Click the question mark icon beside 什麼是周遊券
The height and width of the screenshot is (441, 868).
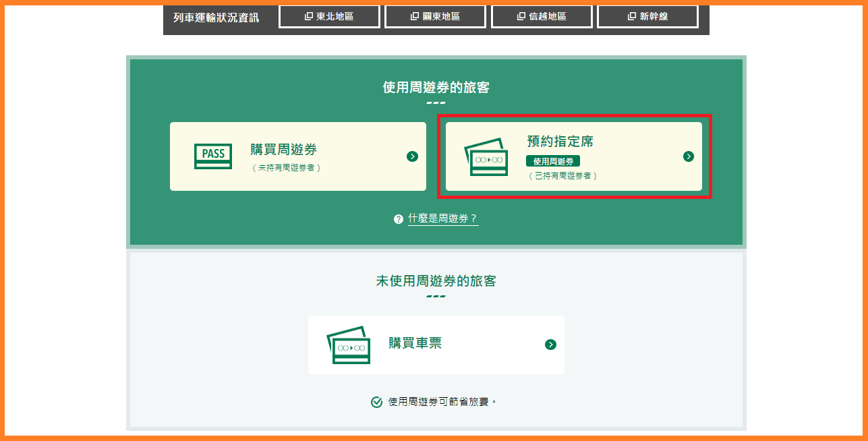tap(399, 219)
